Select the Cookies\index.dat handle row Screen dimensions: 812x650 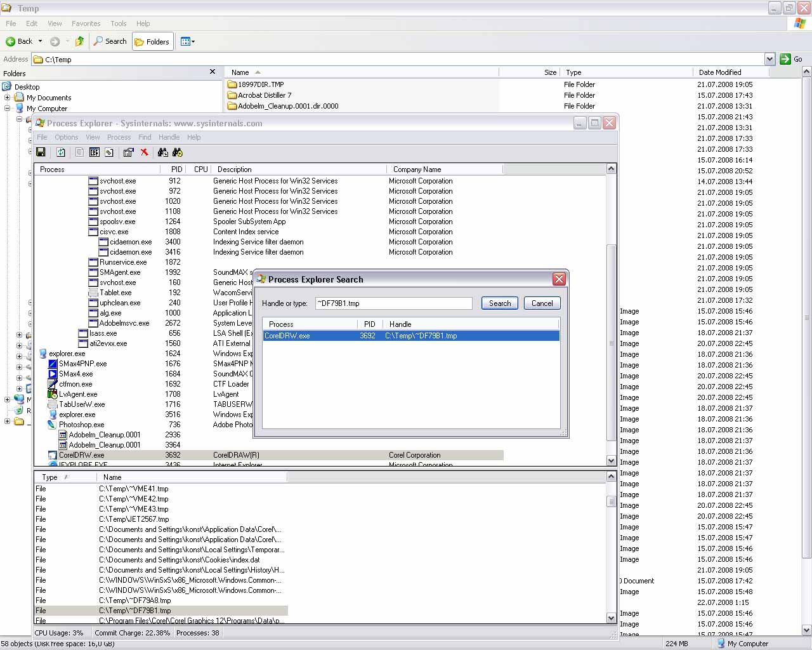coord(161,560)
